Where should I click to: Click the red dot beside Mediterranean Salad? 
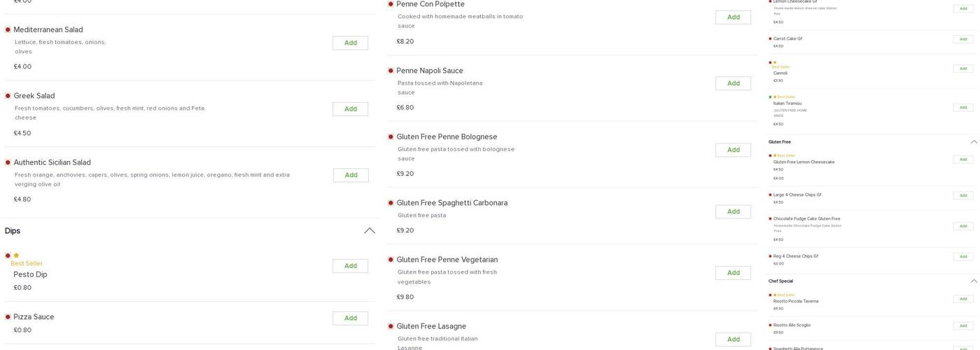(8, 29)
